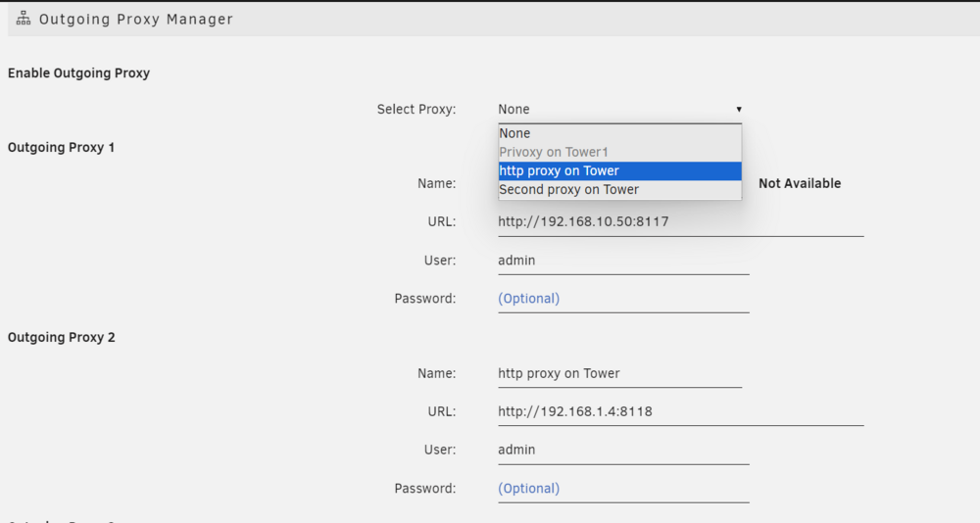
Task: Click the Outgoing Proxy 1 Password field
Action: [x=623, y=299]
